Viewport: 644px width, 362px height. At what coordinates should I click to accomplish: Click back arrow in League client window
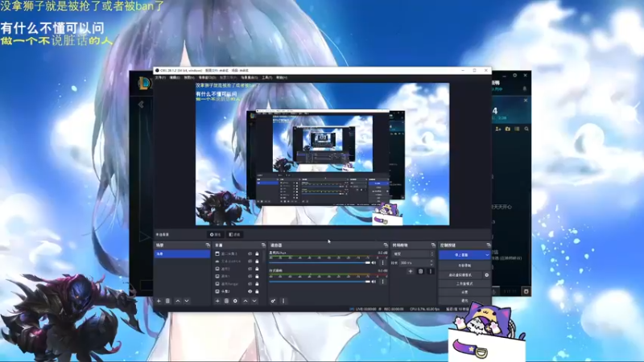point(142,105)
